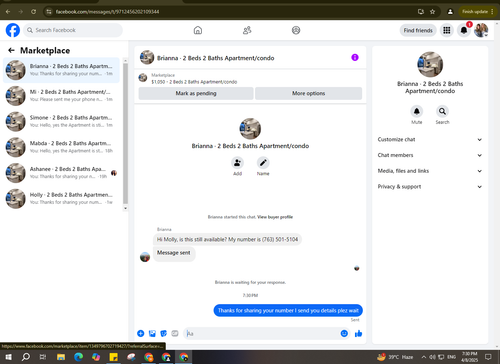The width and height of the screenshot is (500, 364).
Task: Open the Home feed icon
Action: (x=198, y=30)
